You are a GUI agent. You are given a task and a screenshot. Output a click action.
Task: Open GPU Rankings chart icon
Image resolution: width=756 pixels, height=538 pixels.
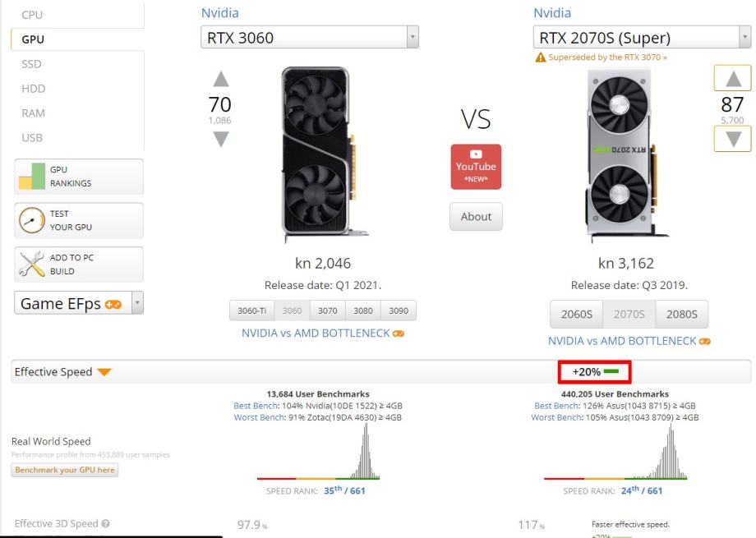tap(32, 176)
